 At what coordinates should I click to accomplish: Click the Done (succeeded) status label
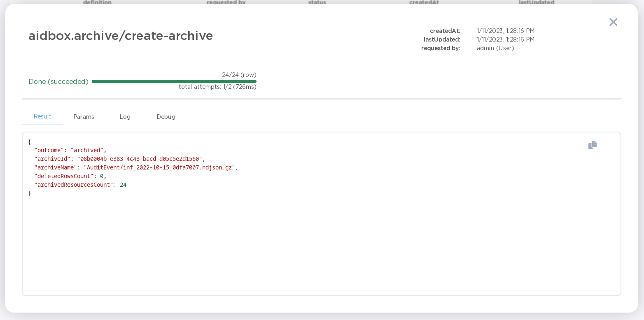58,81
